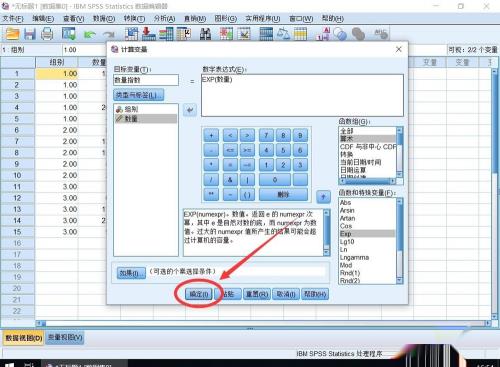Click the 类型和标签 button
This screenshot has width=500, height=367.
pos(139,95)
